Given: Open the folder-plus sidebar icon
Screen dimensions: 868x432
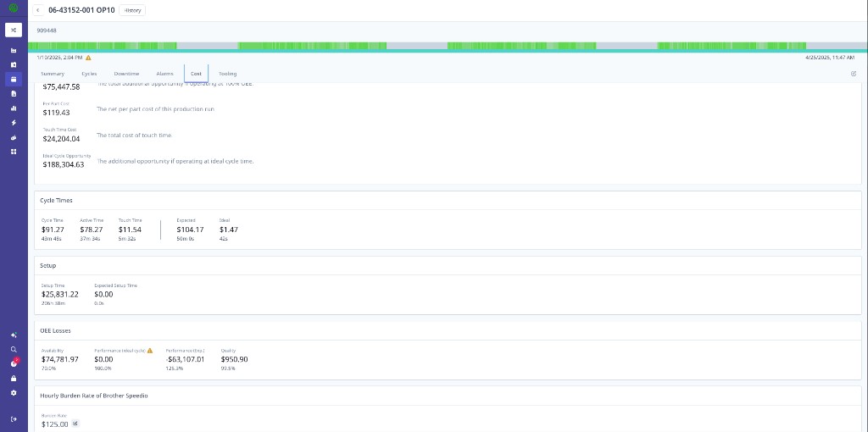Looking at the screenshot, I should click(14, 64).
